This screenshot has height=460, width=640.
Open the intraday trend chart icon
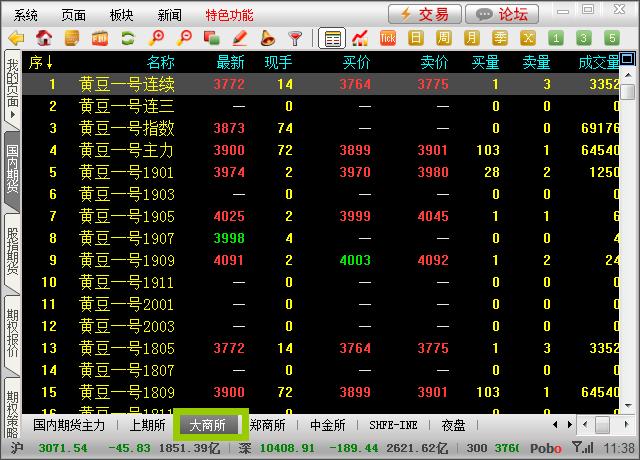(x=360, y=38)
